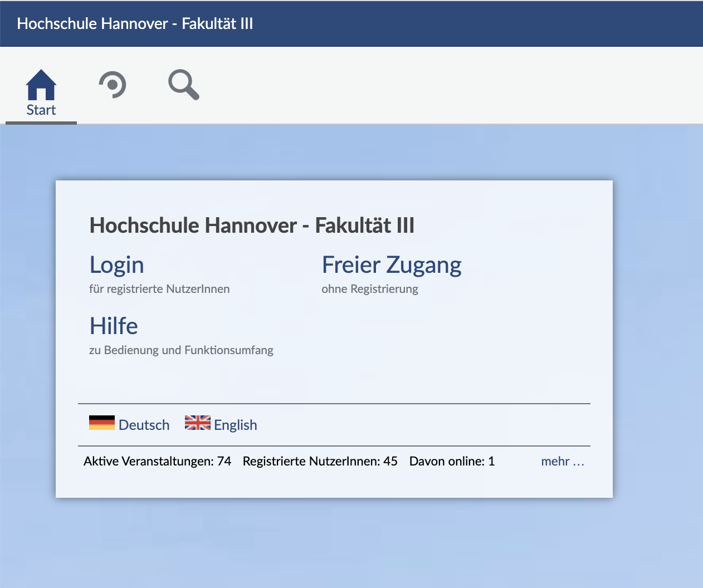703x588 pixels.
Task: Click the home icon above the Start label
Action: (41, 85)
